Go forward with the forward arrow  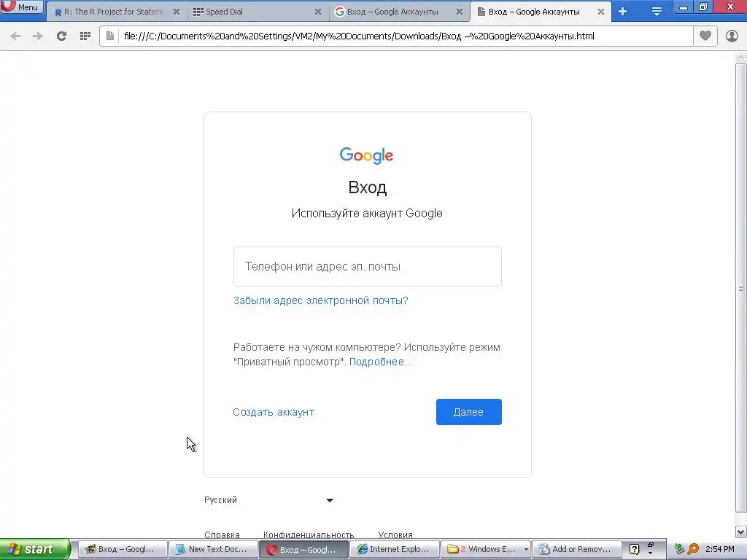pyautogui.click(x=38, y=36)
